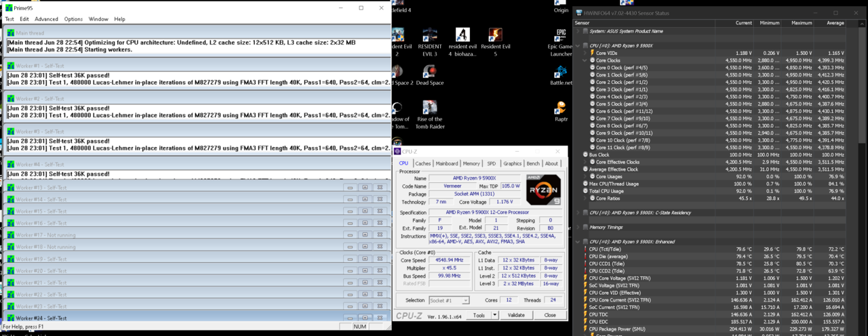Switch to the Mainboard tab in CPU-Z
This screenshot has height=336, width=868.
(446, 163)
